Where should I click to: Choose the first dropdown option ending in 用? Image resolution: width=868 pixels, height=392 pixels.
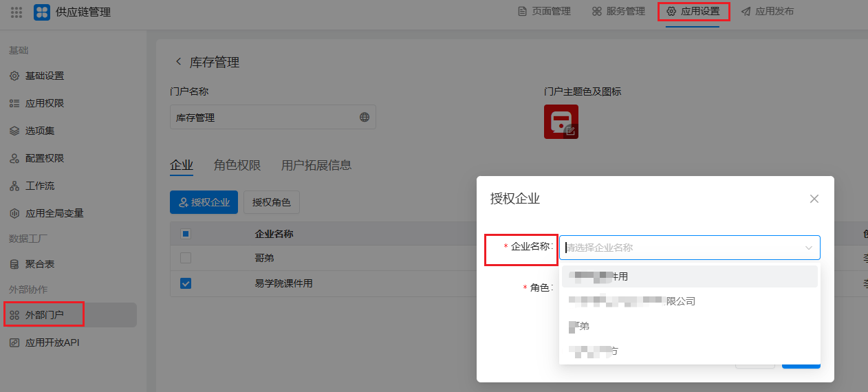689,276
